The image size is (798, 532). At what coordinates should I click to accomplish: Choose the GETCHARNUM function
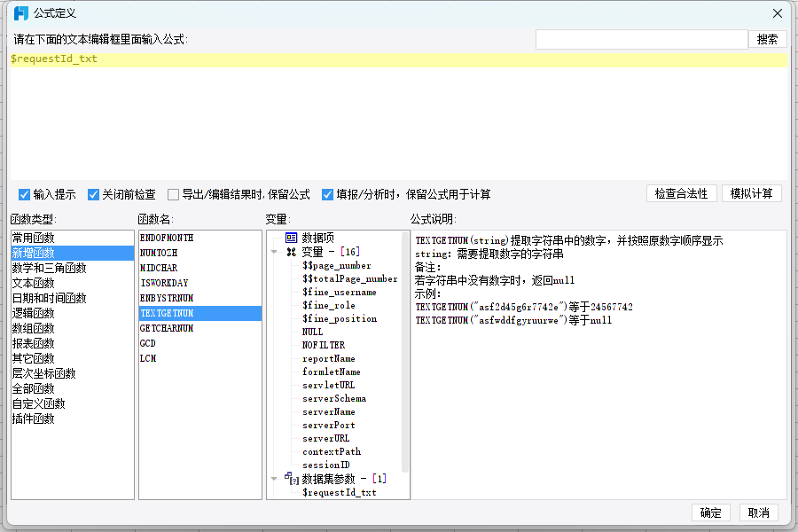tap(167, 328)
